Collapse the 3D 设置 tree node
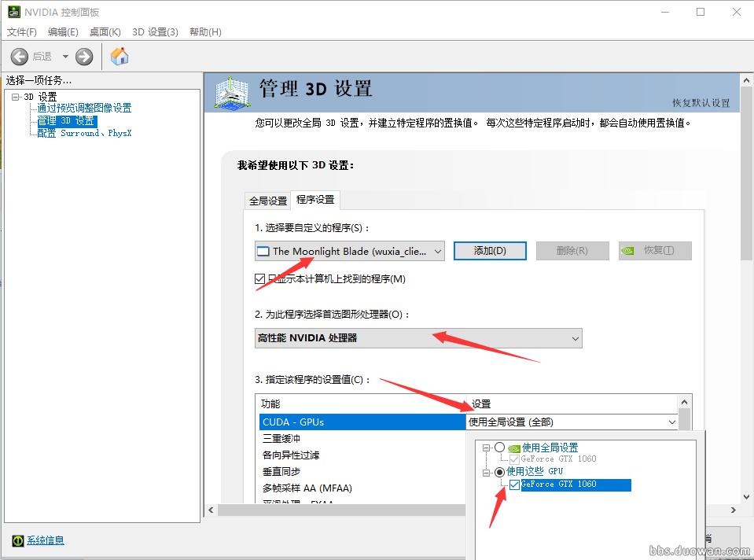This screenshot has width=754, height=560. (x=15, y=97)
